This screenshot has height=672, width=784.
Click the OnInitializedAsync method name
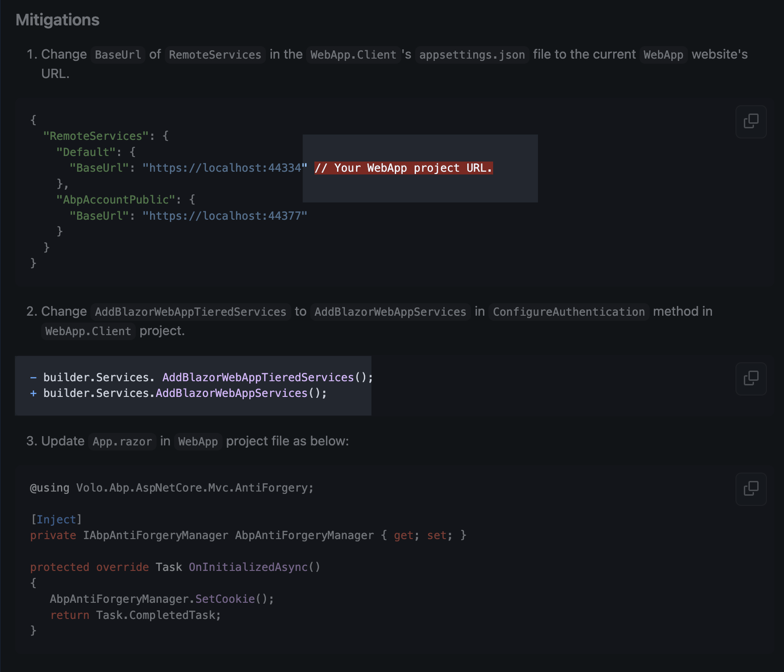[248, 567]
